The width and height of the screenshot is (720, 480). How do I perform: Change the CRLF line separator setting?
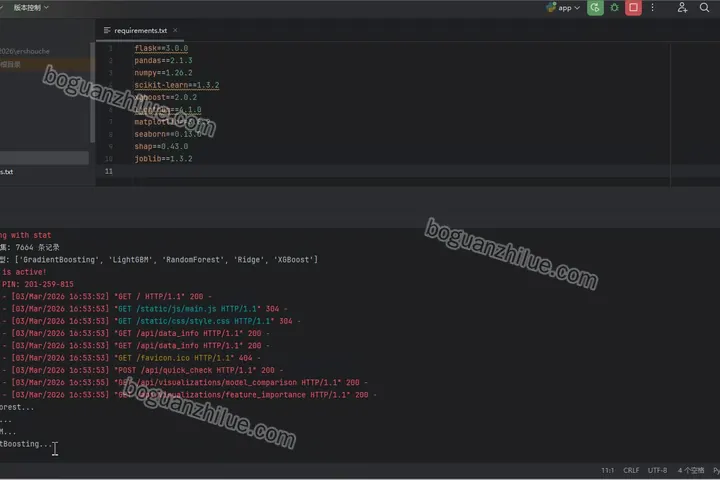pyautogui.click(x=631, y=470)
